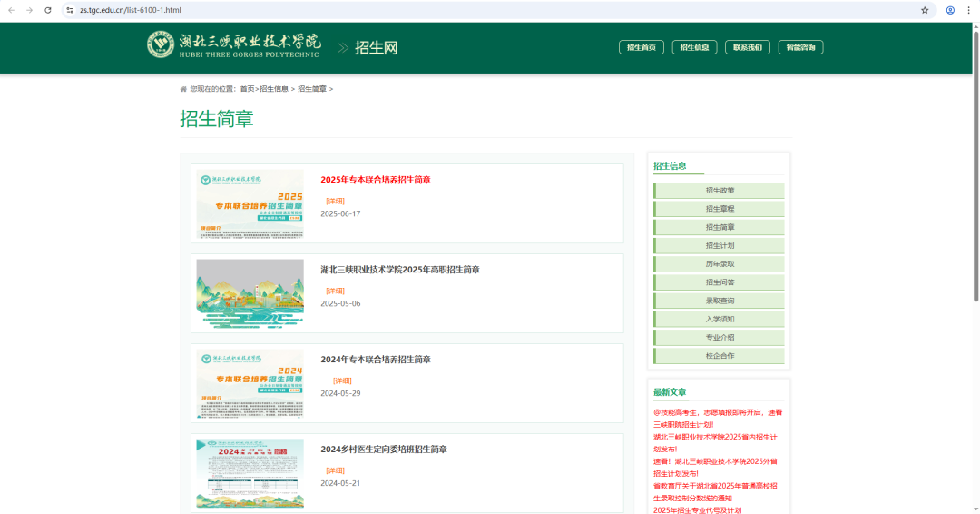The height and width of the screenshot is (514, 980).
Task: Click the page reload icon
Action: coord(48,10)
